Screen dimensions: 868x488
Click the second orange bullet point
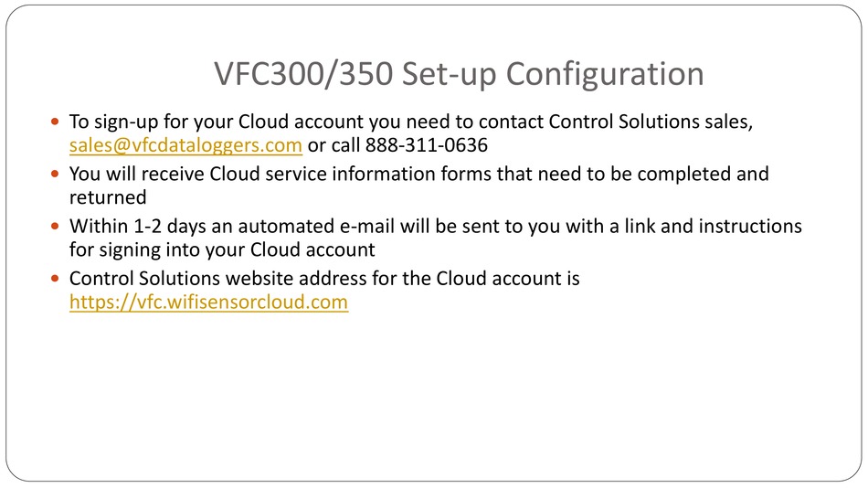54,174
